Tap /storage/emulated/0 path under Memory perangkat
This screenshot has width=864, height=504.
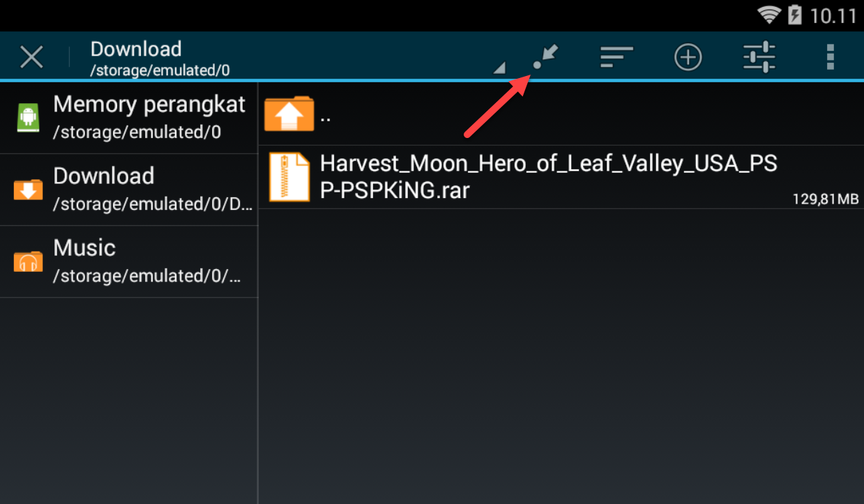137,132
